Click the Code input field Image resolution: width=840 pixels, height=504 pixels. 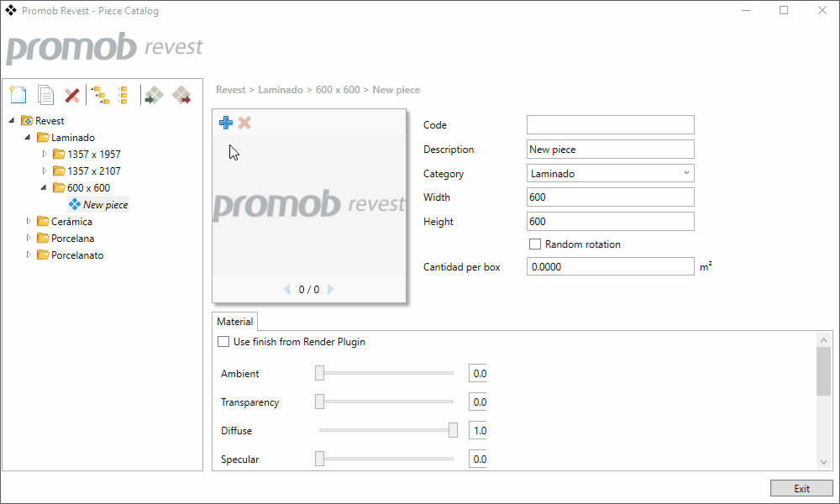[610, 125]
